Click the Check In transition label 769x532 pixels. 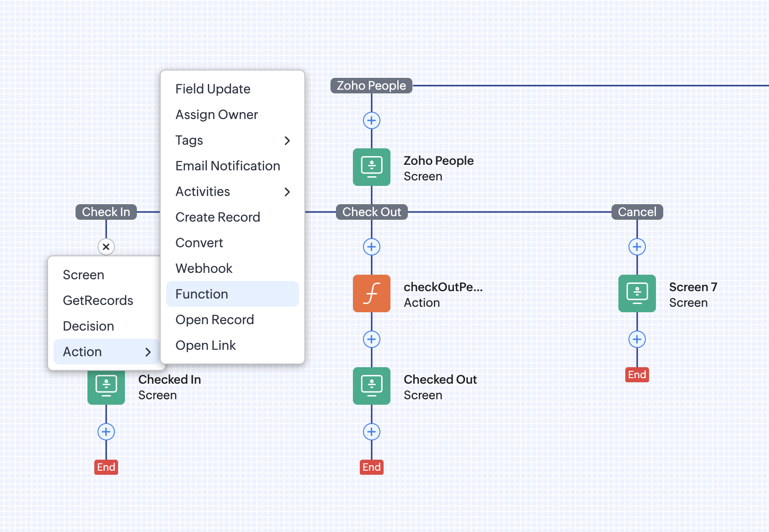click(106, 212)
